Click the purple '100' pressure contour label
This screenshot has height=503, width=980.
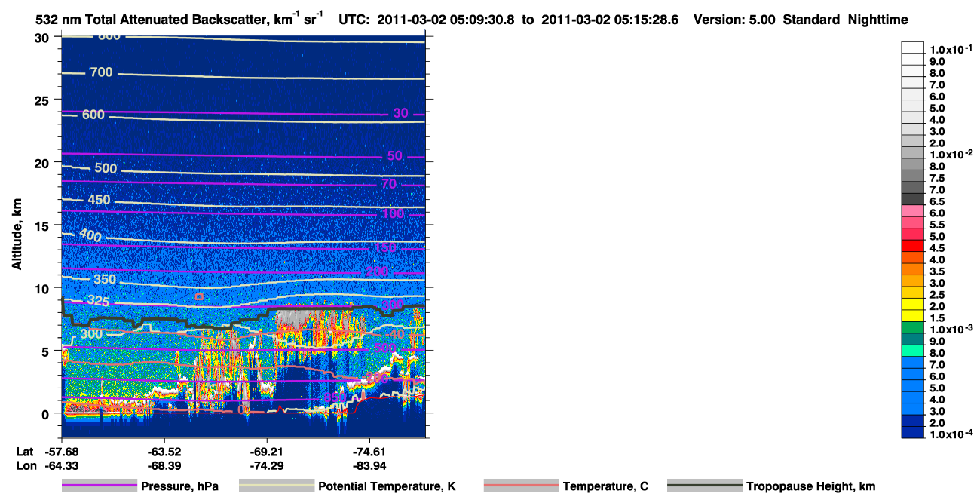(393, 213)
